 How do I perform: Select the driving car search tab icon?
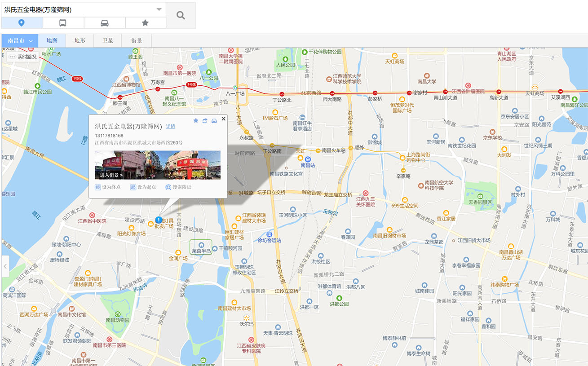tap(104, 22)
